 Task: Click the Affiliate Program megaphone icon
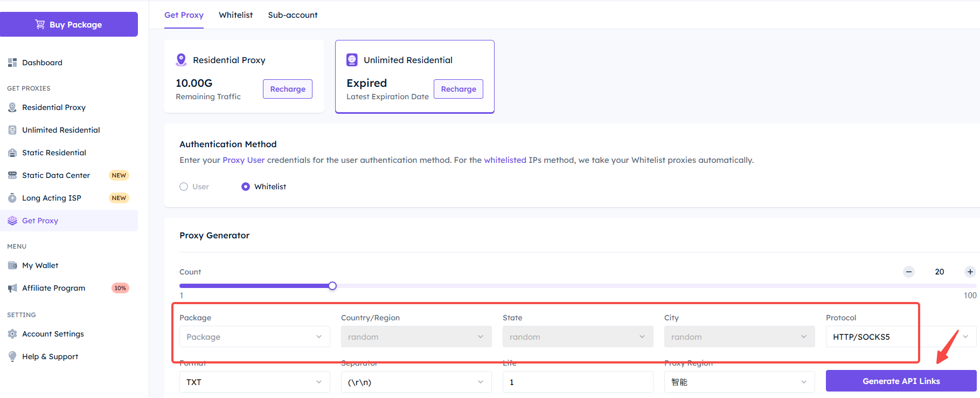pos(12,288)
